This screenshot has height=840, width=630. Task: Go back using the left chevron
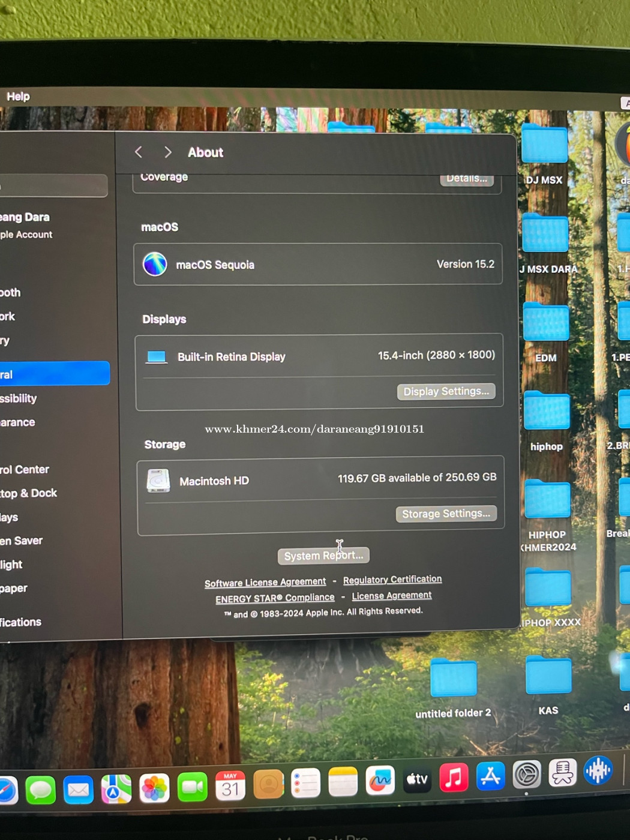pos(139,152)
